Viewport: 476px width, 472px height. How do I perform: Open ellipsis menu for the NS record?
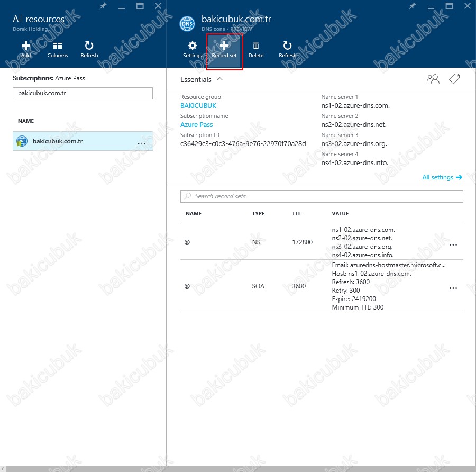[x=453, y=244]
